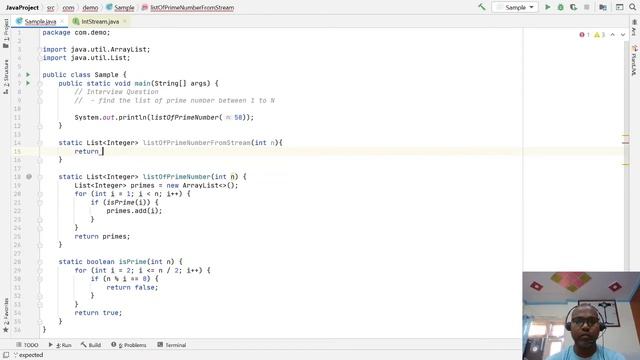The height and width of the screenshot is (360, 640).
Task: Collapse the main method fold marker
Action: (40, 83)
